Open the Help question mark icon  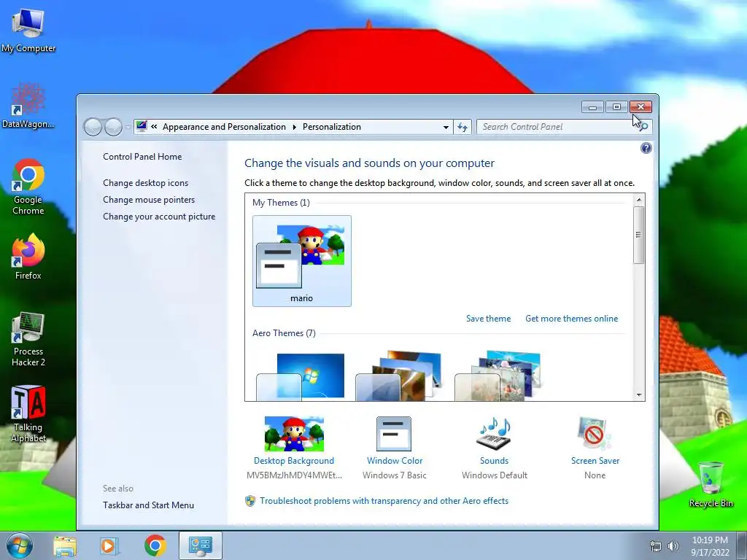coord(646,148)
